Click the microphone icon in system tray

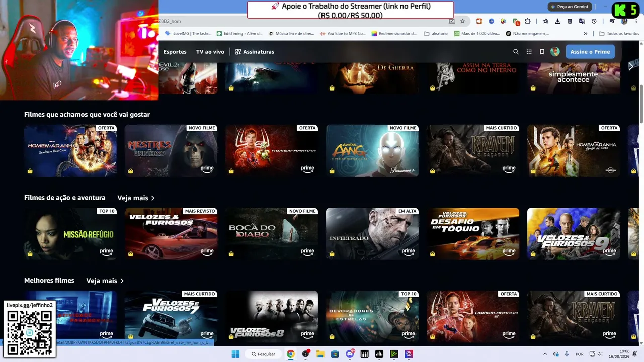[x=567, y=354]
